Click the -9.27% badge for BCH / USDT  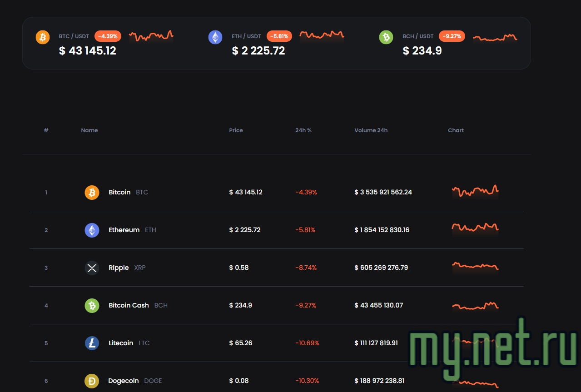pos(452,36)
